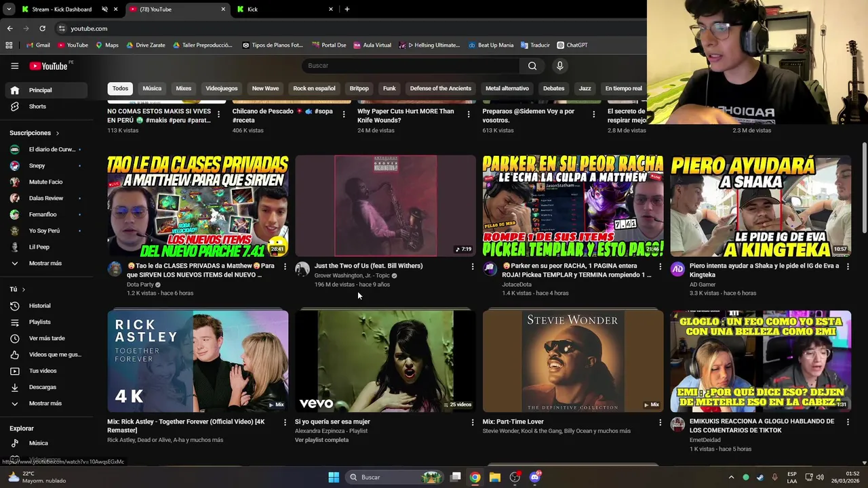This screenshot has width=868, height=488.
Task: Open options menu for Tao CLASES PRIVADAS video
Action: pyautogui.click(x=285, y=266)
